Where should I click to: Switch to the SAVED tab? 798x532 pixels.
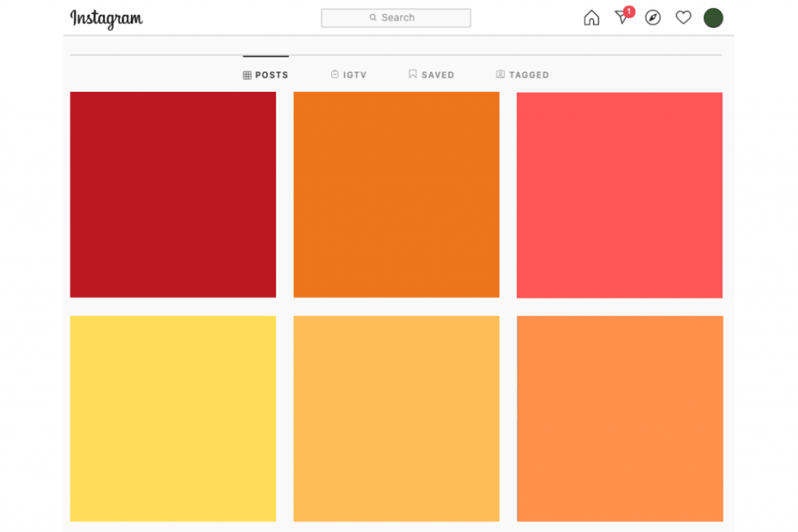(x=431, y=75)
